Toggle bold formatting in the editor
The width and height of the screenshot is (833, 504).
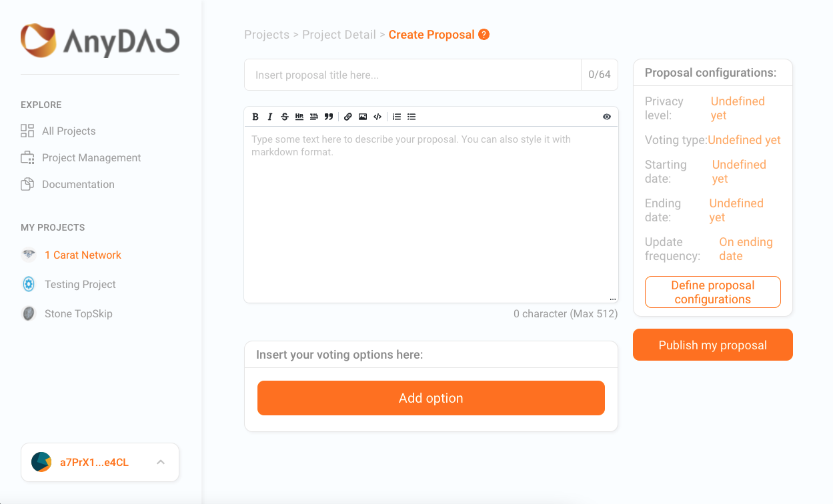click(x=255, y=117)
